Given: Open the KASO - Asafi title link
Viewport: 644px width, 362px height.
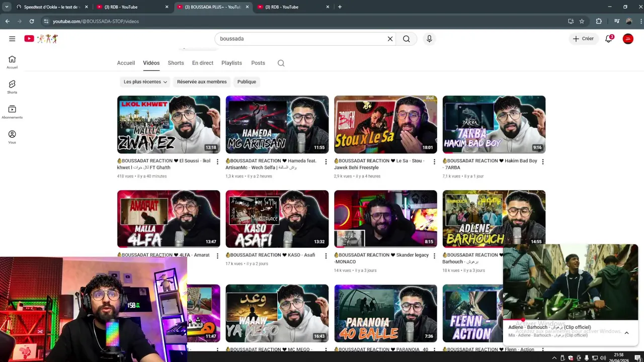Looking at the screenshot, I should pos(270,255).
